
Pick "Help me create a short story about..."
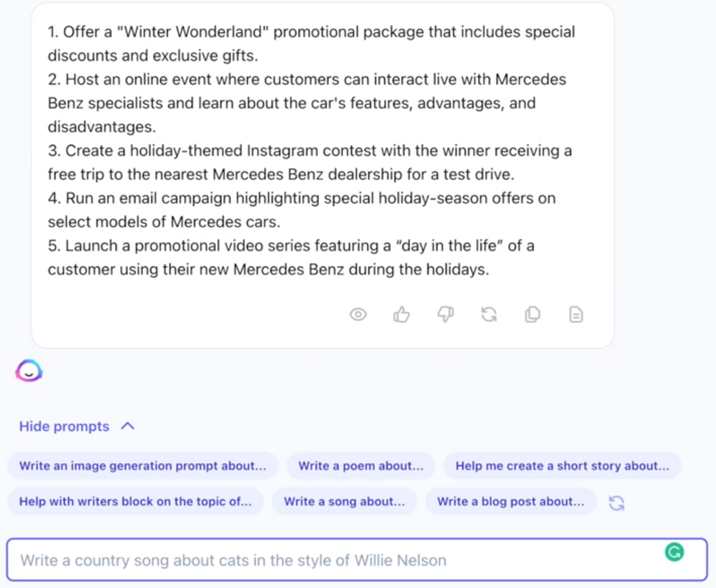pyautogui.click(x=562, y=466)
